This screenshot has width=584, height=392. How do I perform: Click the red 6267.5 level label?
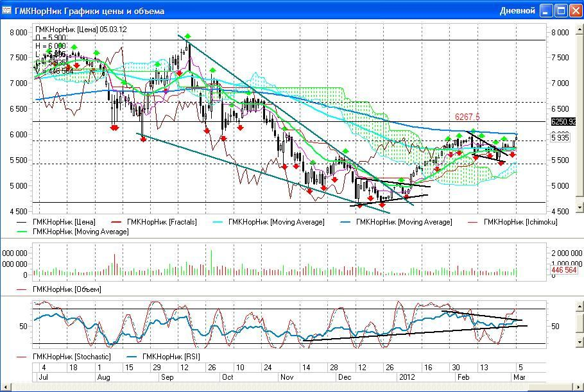tap(467, 117)
